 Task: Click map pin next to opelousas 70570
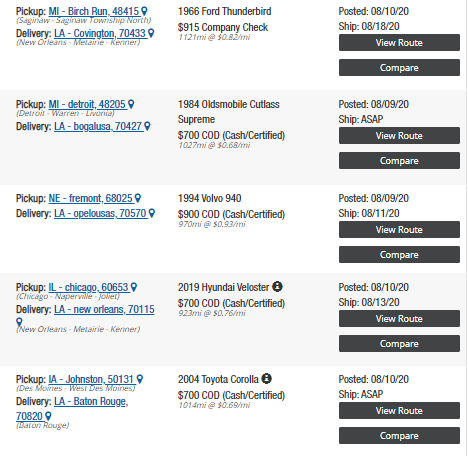coord(152,213)
